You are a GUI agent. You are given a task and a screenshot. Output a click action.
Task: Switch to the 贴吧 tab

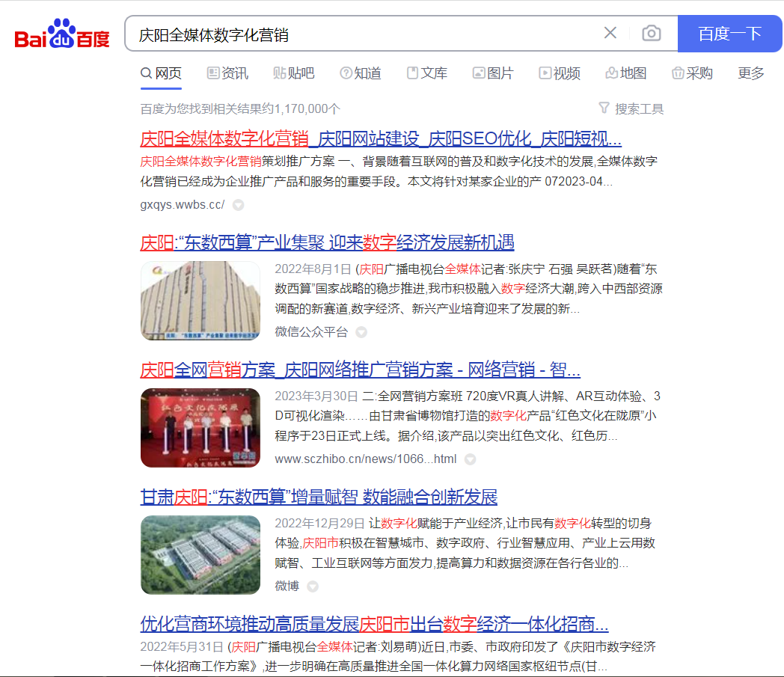[x=293, y=73]
